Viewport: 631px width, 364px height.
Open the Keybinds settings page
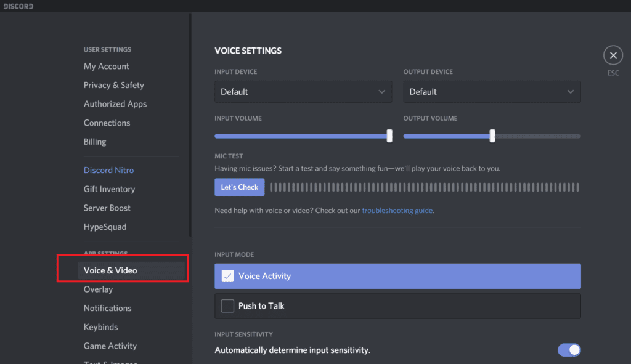100,327
